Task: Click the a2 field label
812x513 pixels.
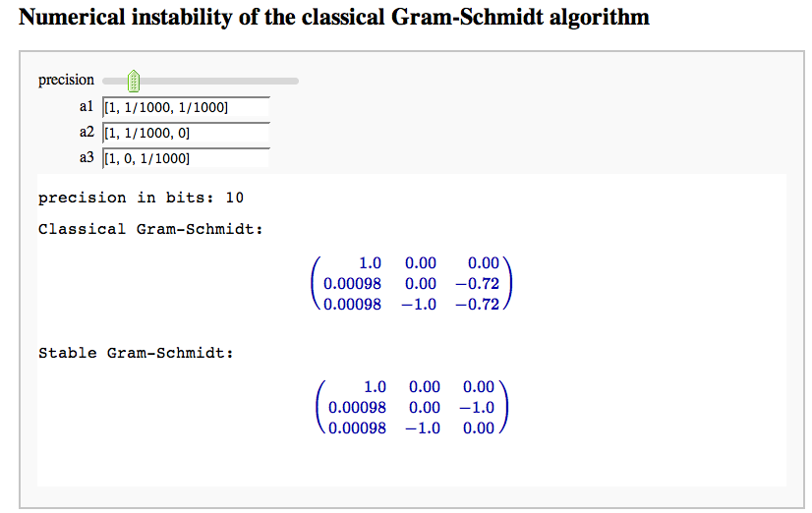Action: tap(85, 132)
